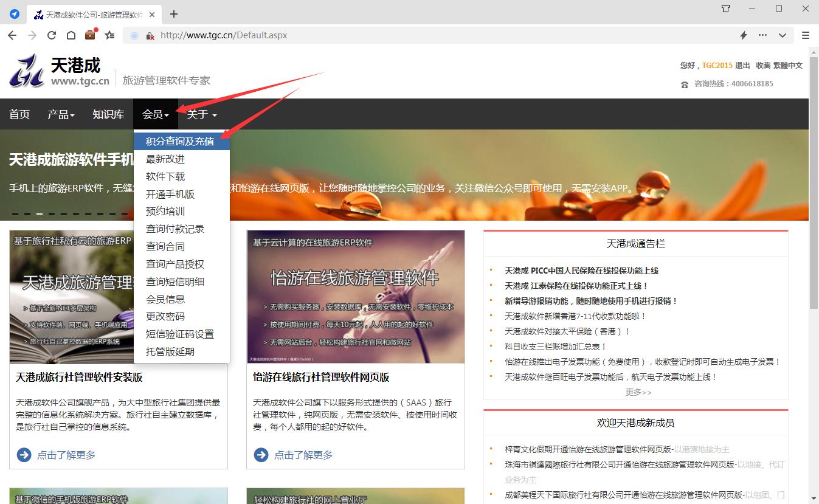Click heading 天港成旅行社管理软件安装版

79,378
